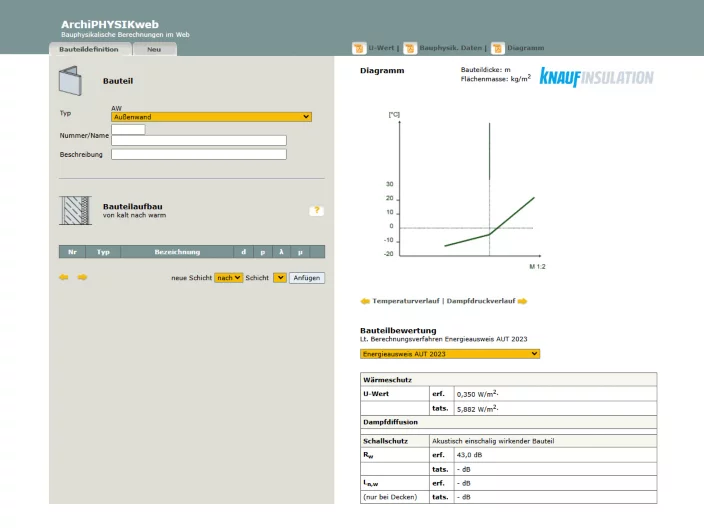Click the Bauteil book icon

coord(70,80)
